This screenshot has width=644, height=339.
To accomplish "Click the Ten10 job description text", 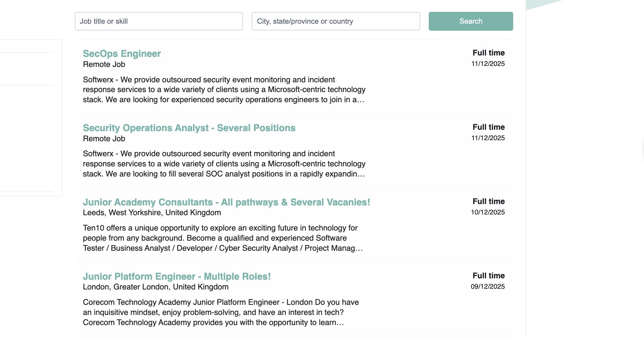I will click(223, 238).
